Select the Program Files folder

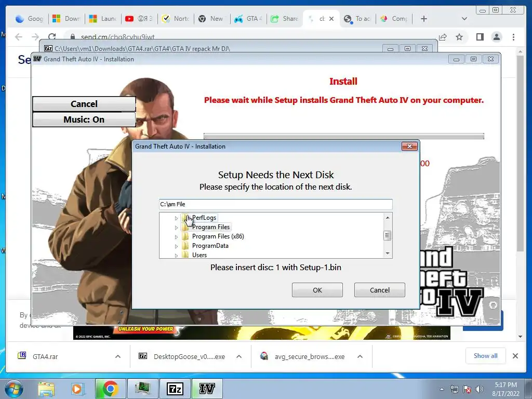[x=211, y=227]
